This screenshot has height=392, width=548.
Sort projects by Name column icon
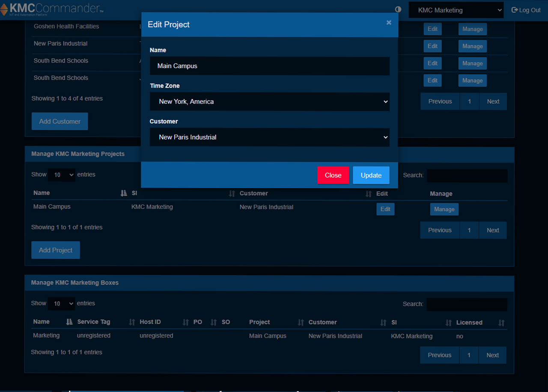coord(124,193)
